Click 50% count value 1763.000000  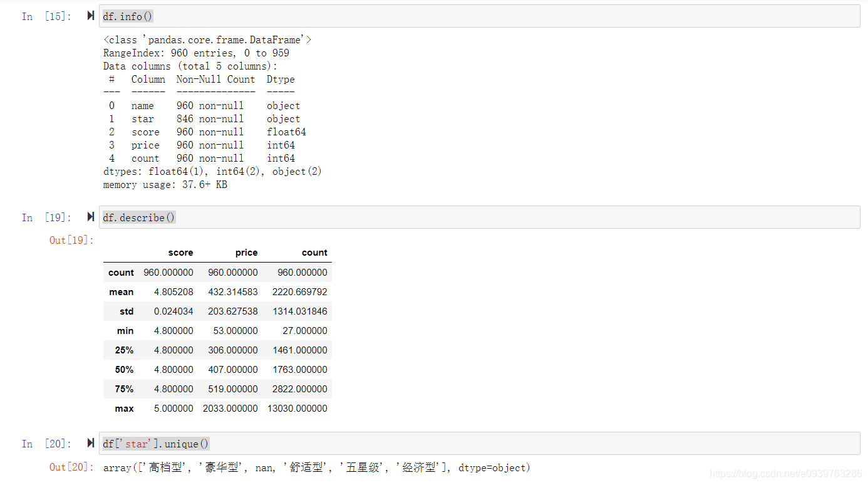[299, 370]
